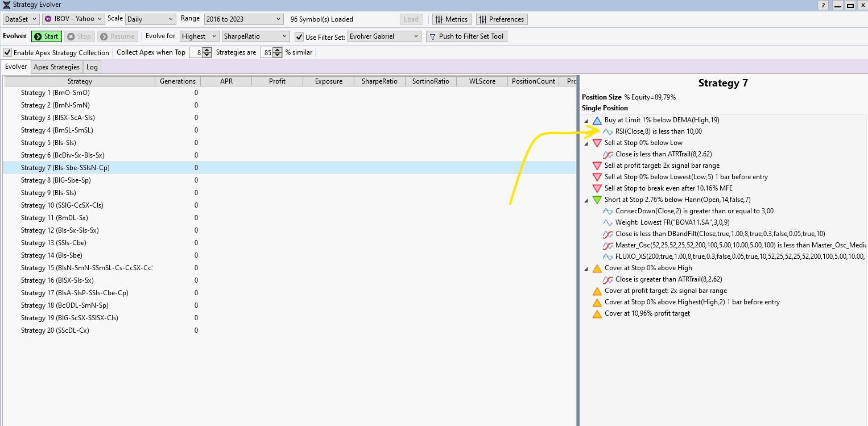
Task: Open Preferences via its sliders icon
Action: pyautogui.click(x=482, y=19)
